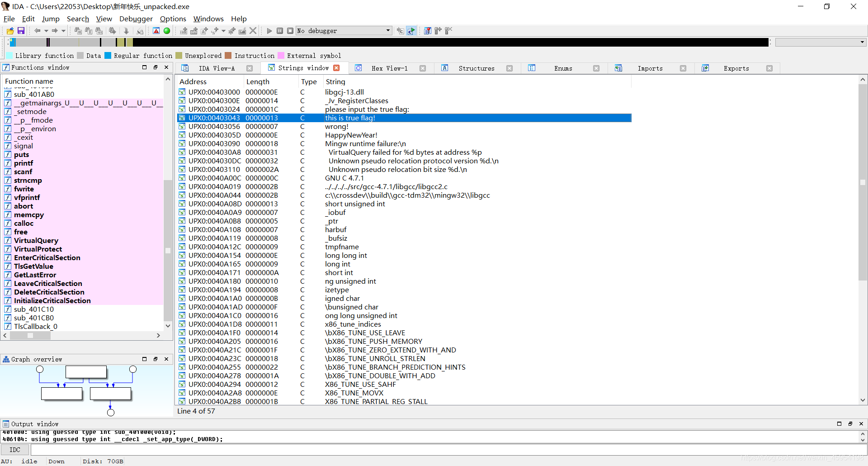Image resolution: width=868 pixels, height=466 pixels.
Task: Click the Pause process icon
Action: [x=280, y=31]
